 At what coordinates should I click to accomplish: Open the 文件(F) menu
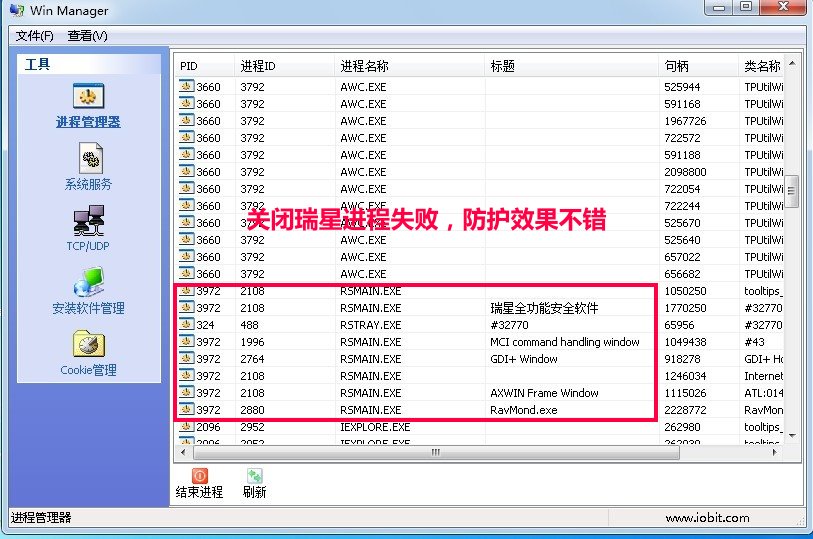click(34, 36)
